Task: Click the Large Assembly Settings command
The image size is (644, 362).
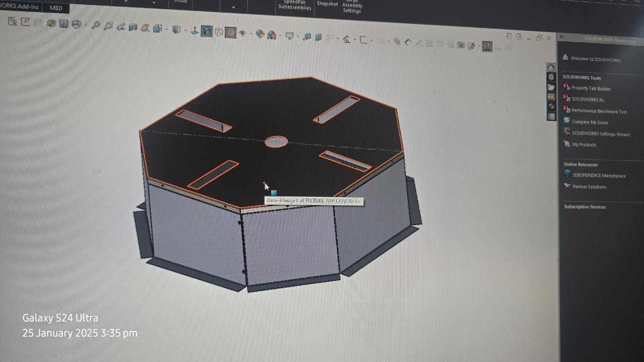Action: pos(352,7)
